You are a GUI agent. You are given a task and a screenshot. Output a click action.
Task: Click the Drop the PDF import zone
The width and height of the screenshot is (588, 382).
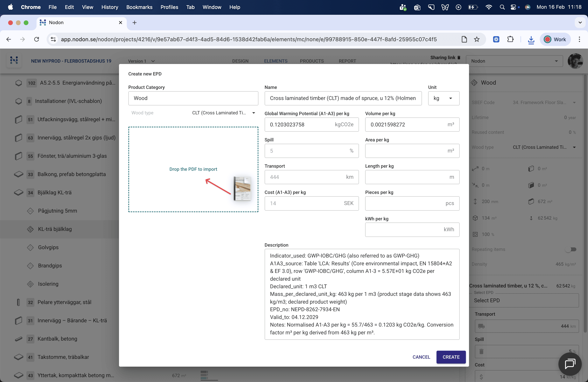point(193,169)
